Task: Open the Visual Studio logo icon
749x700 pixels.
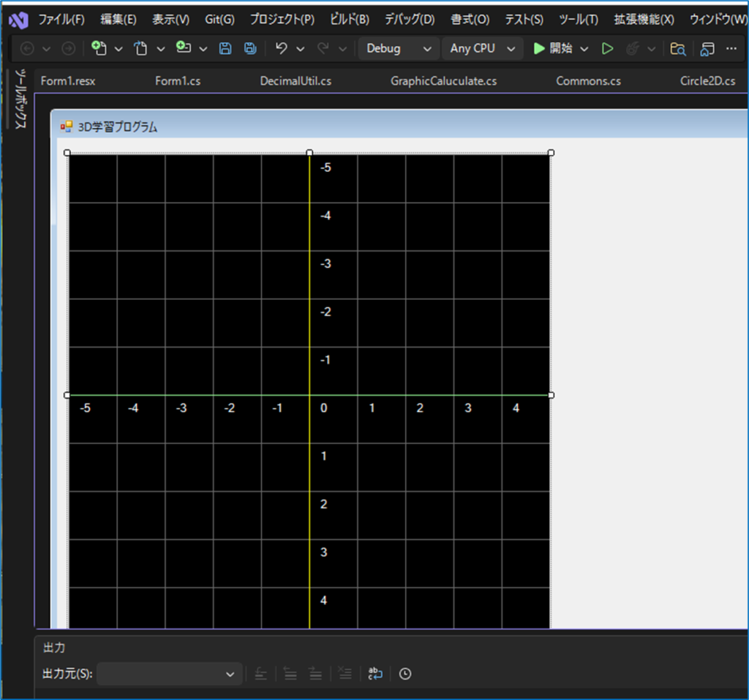Action: pos(18,20)
